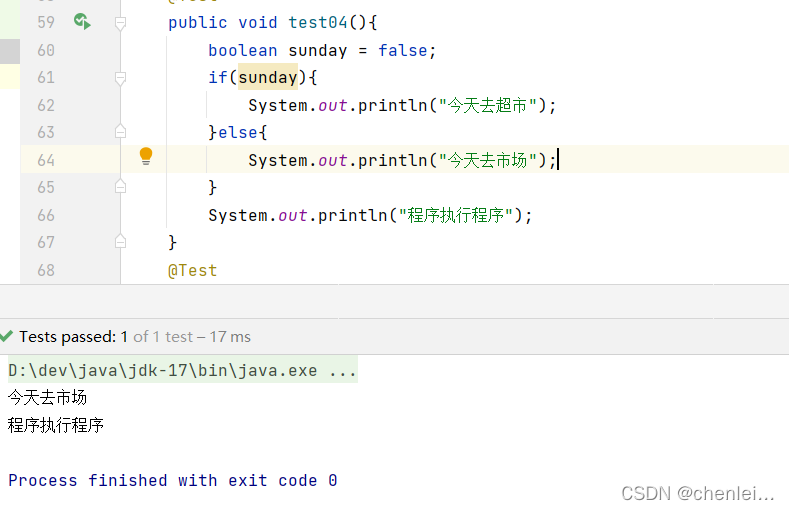This screenshot has height=510, width=789.
Task: Click console output line 今天去市场
Action: [x=47, y=397]
